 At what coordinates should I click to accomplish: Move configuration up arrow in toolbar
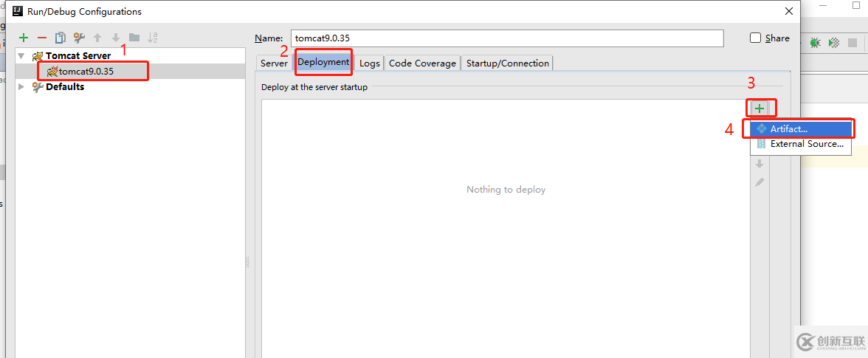[x=97, y=38]
